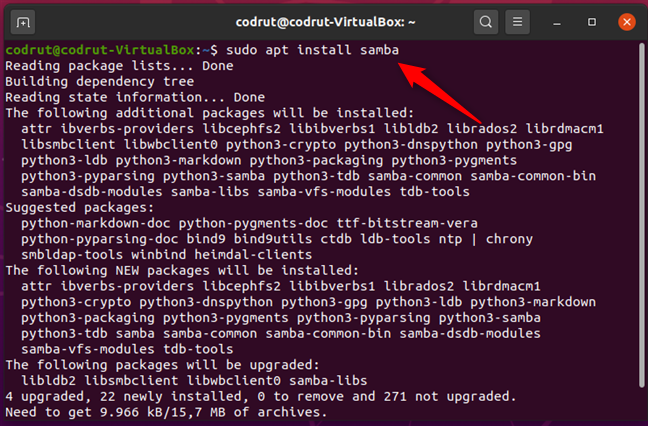Viewport: 648px width, 426px height.
Task: Click 'ttf-bitstream-vera' package name
Action: coord(407,223)
